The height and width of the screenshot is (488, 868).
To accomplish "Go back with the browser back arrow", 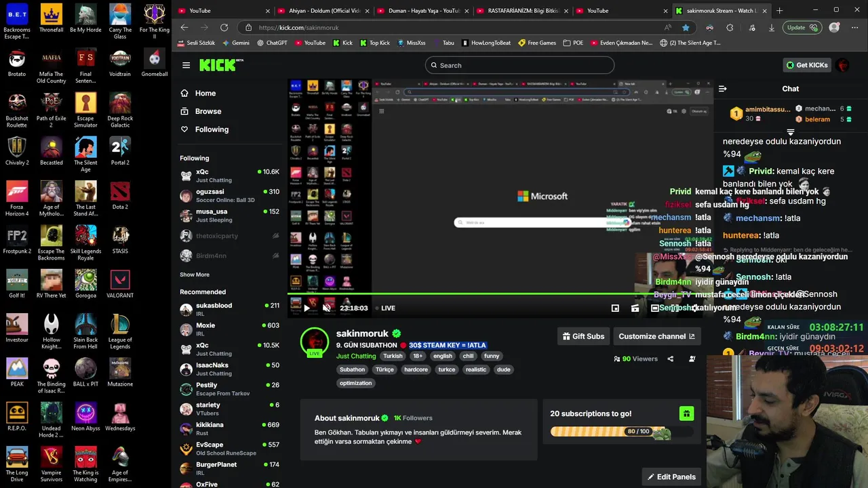I will point(184,28).
